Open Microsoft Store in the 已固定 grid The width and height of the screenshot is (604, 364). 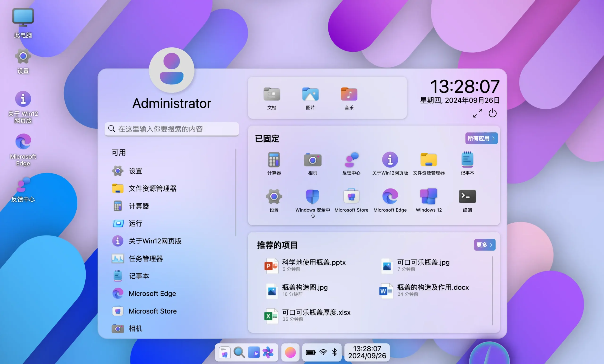(351, 200)
